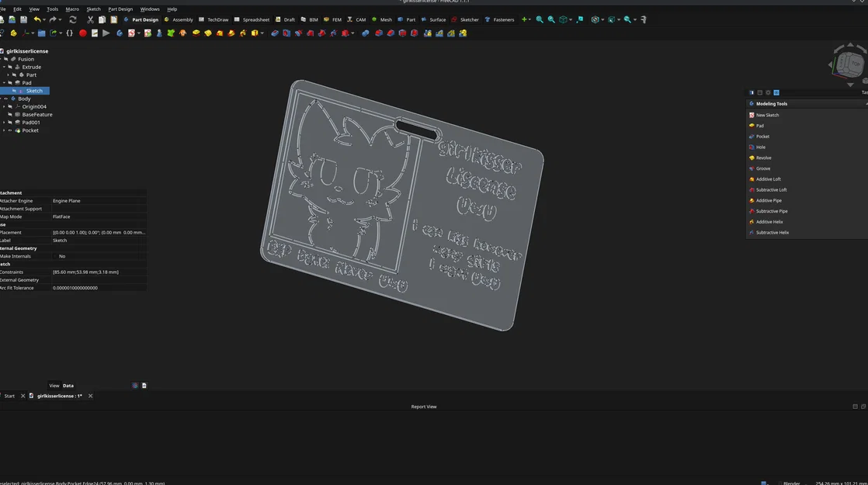Open the standard views cube dropdown
868x485 pixels.
(570, 19)
